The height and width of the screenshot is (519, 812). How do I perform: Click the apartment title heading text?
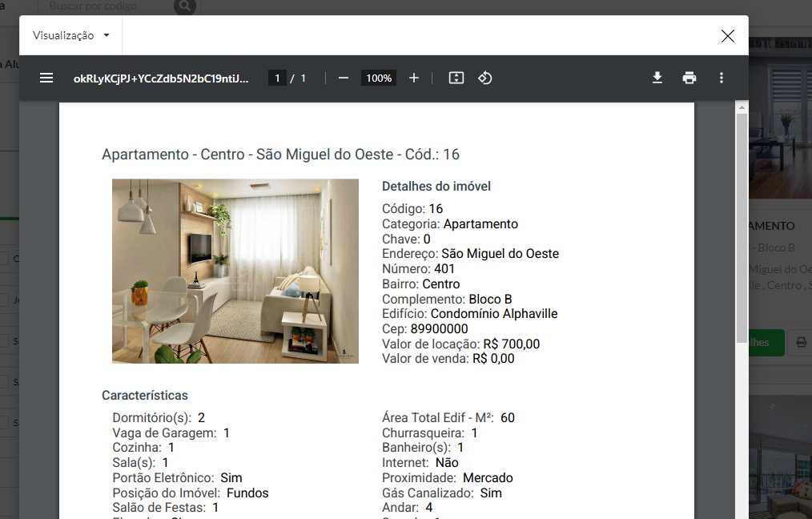(281, 155)
